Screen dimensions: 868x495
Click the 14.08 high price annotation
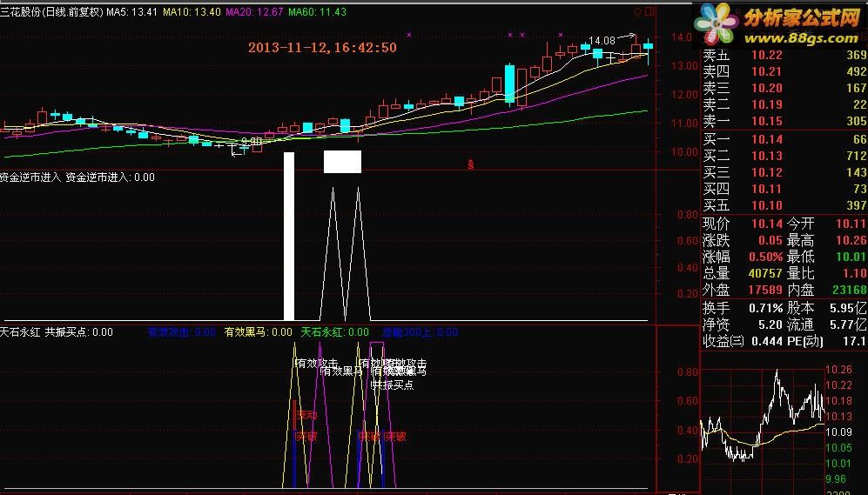[x=602, y=40]
